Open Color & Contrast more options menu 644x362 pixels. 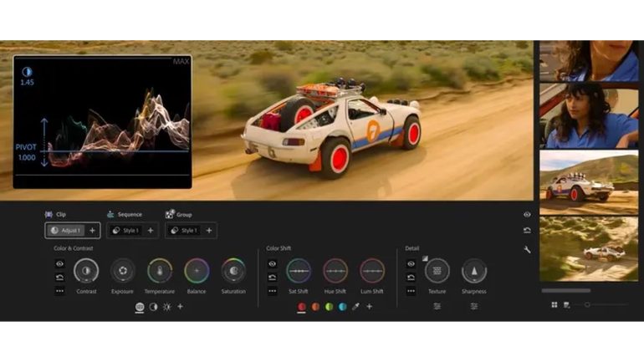(59, 291)
